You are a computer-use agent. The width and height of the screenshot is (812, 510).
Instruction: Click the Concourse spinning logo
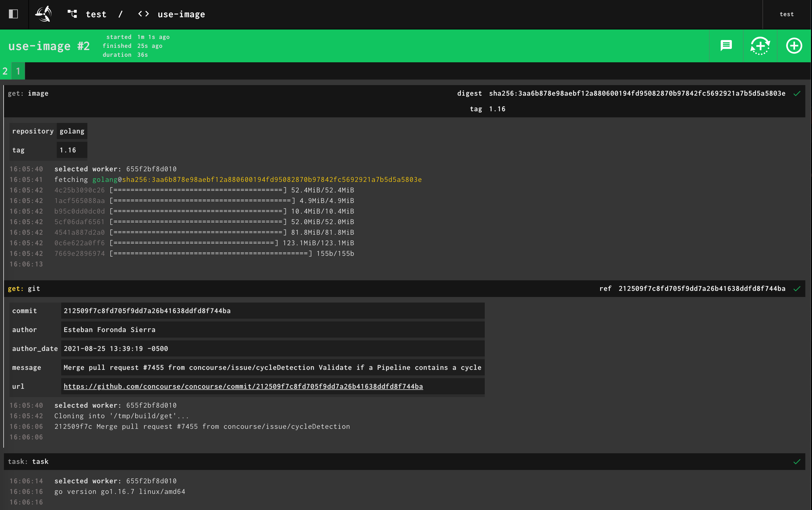tap(43, 14)
